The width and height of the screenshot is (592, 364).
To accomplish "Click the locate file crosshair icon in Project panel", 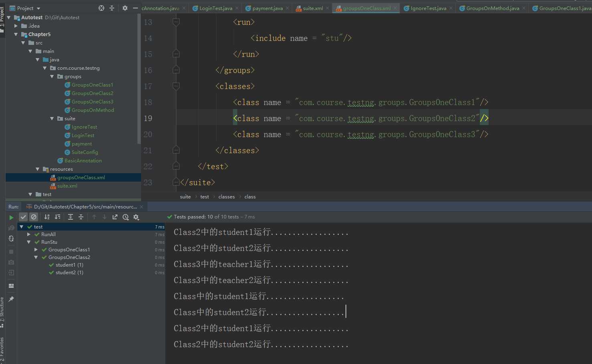I will 101,8.
